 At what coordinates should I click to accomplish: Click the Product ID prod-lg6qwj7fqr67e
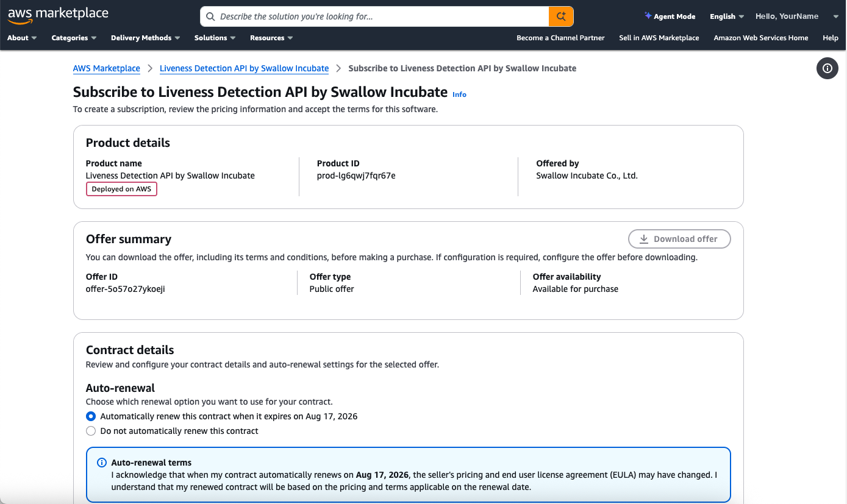tap(356, 176)
